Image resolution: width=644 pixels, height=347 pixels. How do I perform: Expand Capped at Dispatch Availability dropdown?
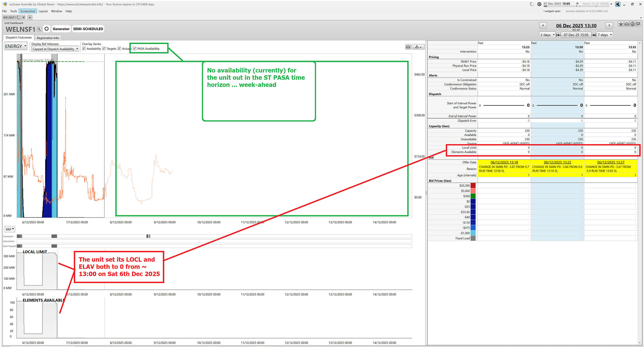coord(55,49)
